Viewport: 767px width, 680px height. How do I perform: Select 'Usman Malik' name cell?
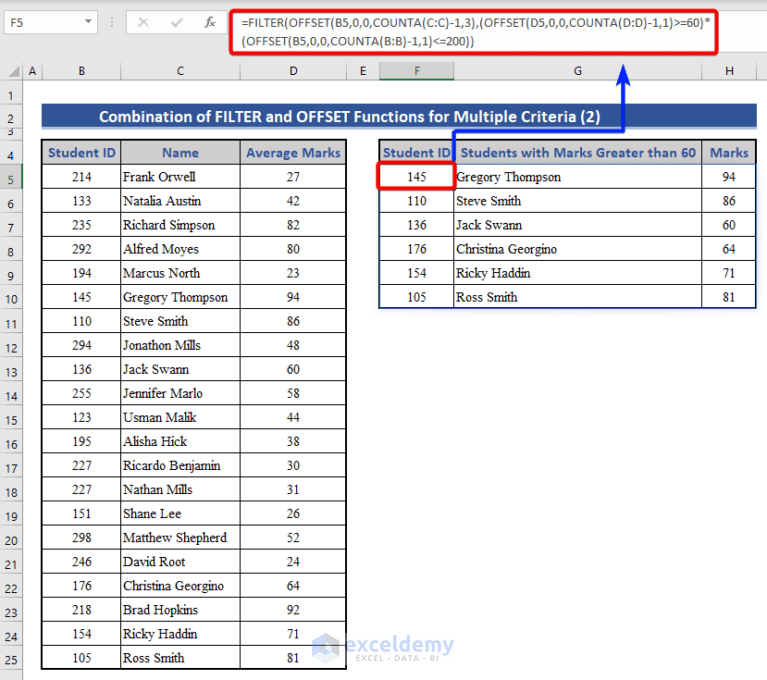(180, 417)
